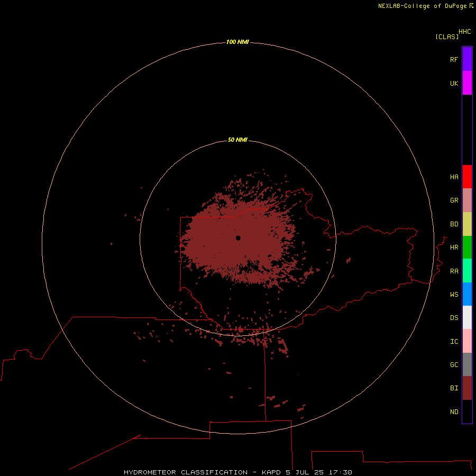Click the IC light pink legend swatch
Screen dimensions: 476x476
(x=467, y=341)
